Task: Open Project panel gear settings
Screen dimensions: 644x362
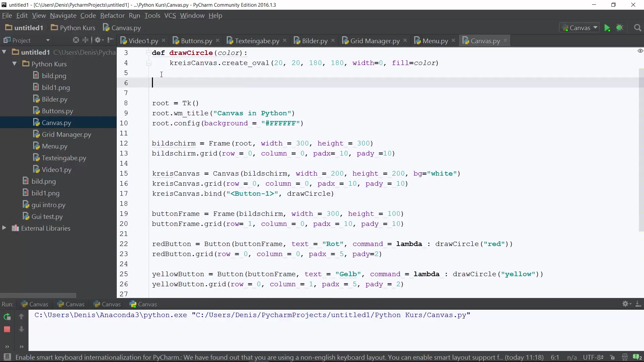Action: [x=99, y=40]
